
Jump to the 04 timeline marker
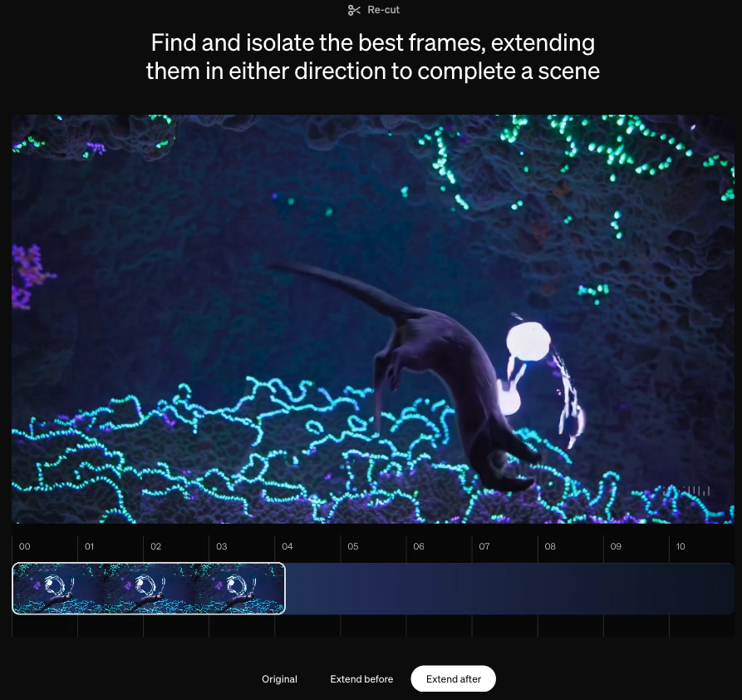click(287, 546)
